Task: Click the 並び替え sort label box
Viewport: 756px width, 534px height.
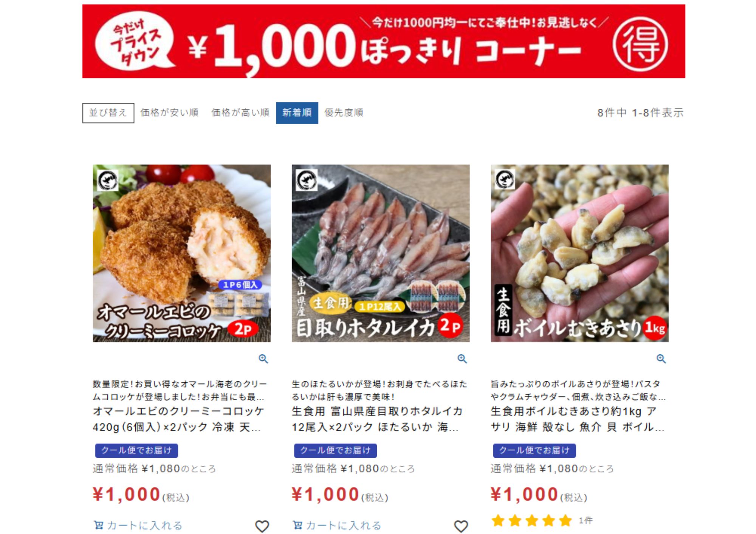Action: [x=108, y=113]
